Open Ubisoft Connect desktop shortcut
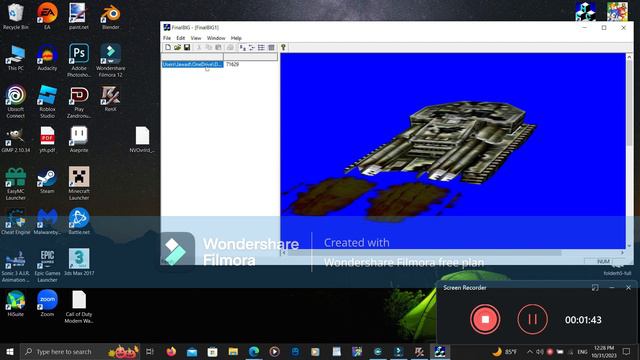Image resolution: width=640 pixels, height=360 pixels. point(16,101)
